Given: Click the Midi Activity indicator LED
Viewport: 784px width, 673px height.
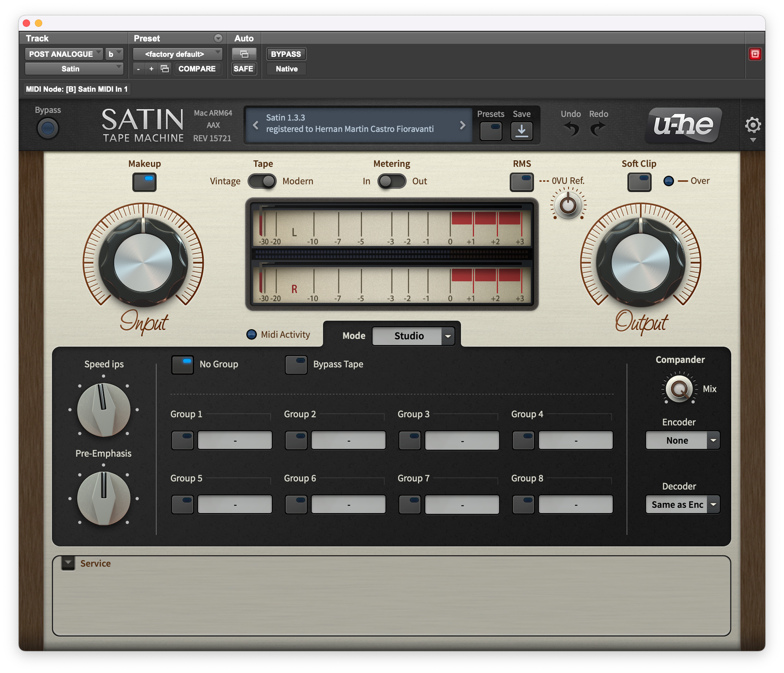Looking at the screenshot, I should click(252, 334).
